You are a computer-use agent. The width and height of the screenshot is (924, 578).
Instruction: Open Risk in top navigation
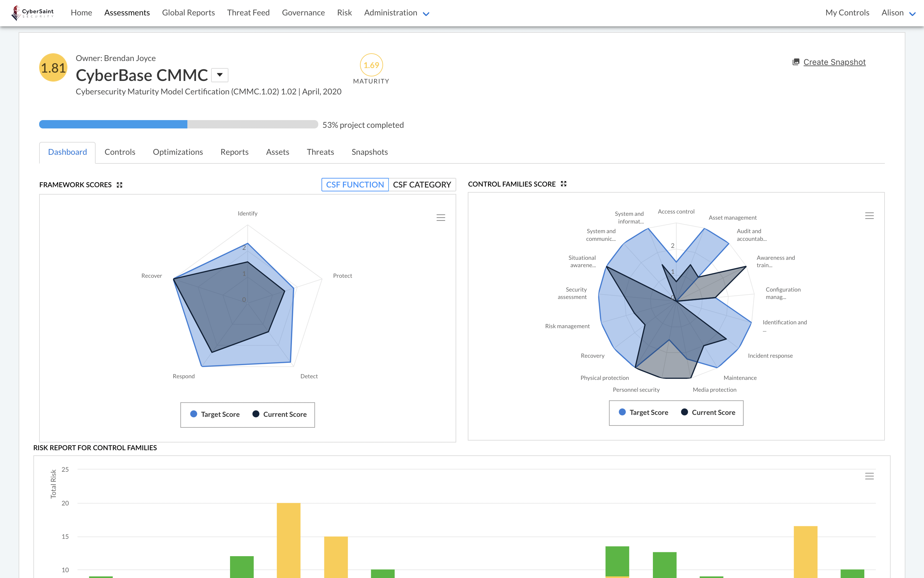click(344, 13)
